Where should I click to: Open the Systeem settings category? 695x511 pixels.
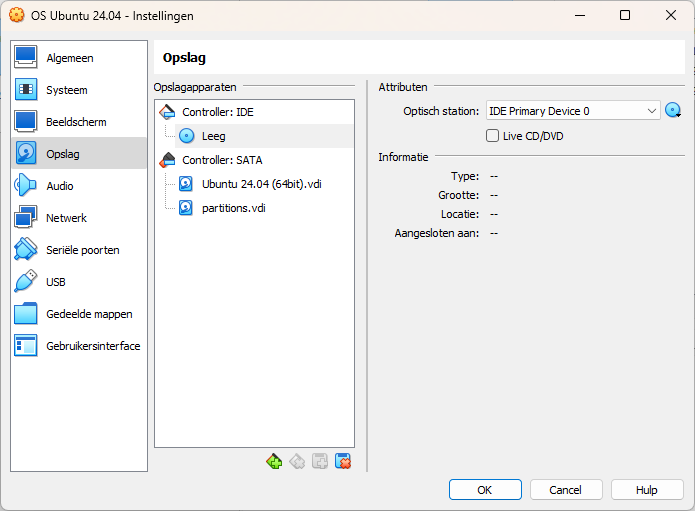(79, 90)
